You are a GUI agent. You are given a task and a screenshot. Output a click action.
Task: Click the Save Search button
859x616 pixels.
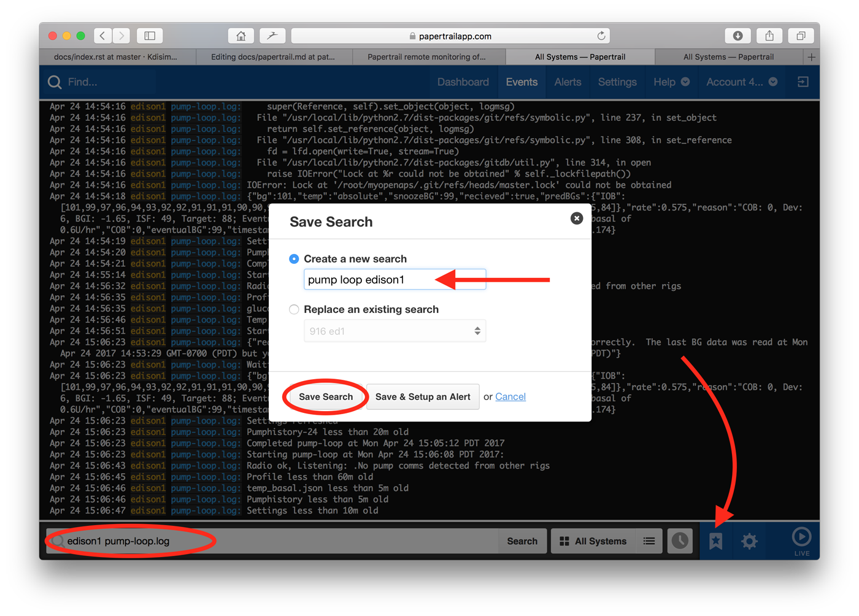[x=326, y=397]
